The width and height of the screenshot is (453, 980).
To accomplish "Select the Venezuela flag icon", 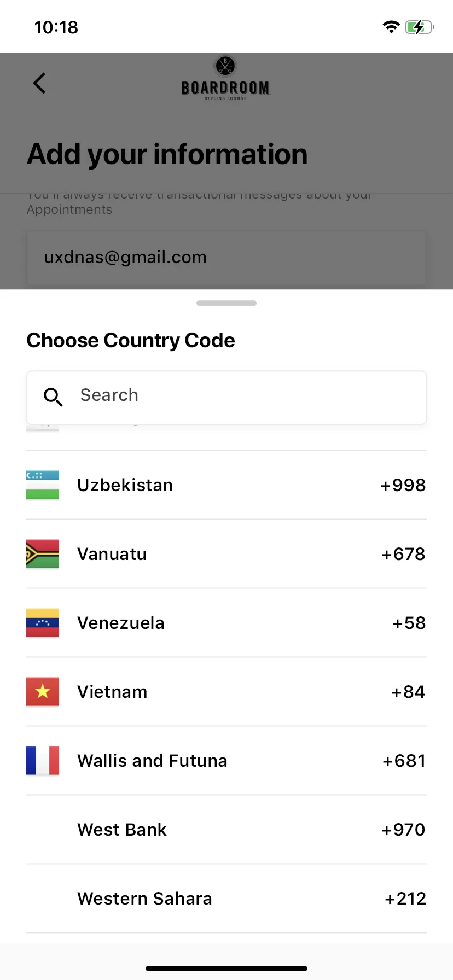I will (x=43, y=623).
